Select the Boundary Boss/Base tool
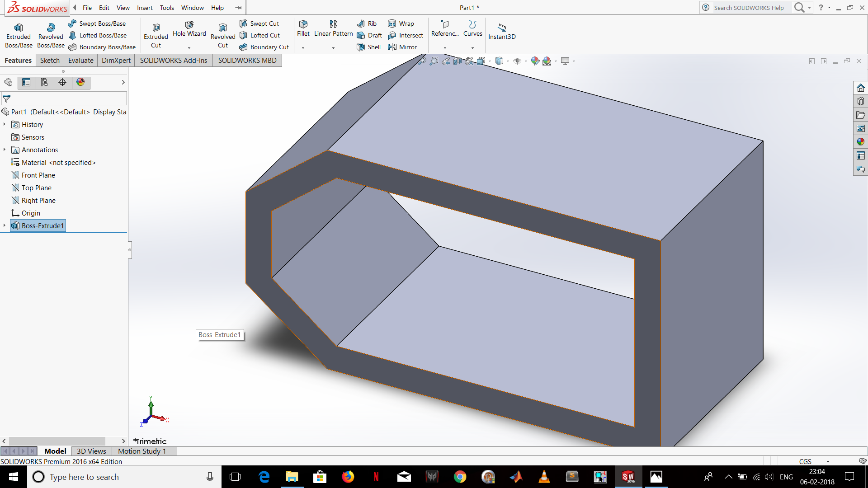This screenshot has width=868, height=488. point(102,47)
